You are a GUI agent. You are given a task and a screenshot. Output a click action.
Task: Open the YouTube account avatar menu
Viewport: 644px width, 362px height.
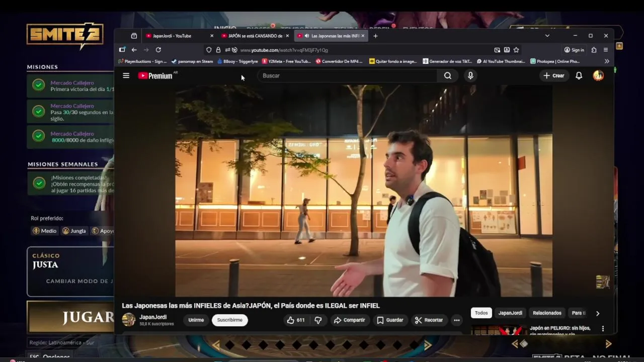[x=598, y=75]
